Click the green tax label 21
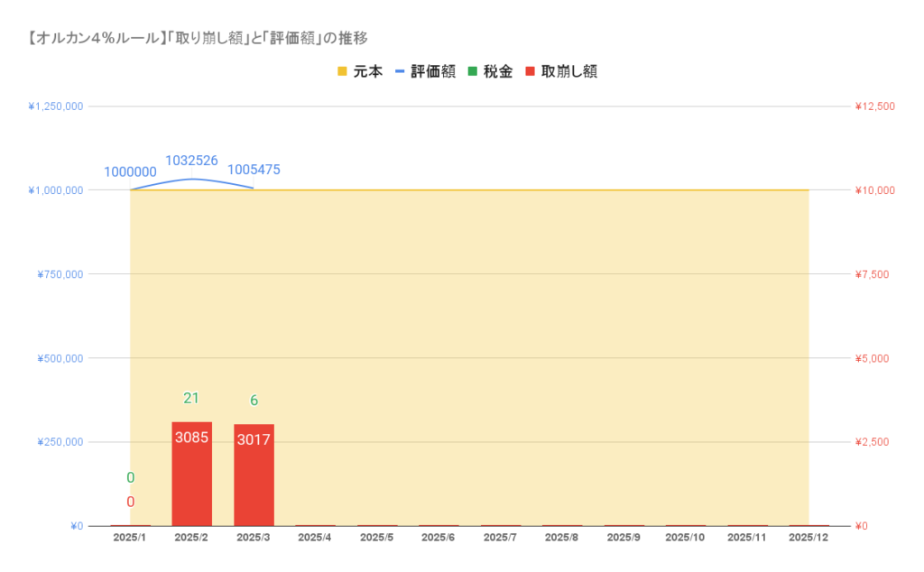 [x=191, y=398]
